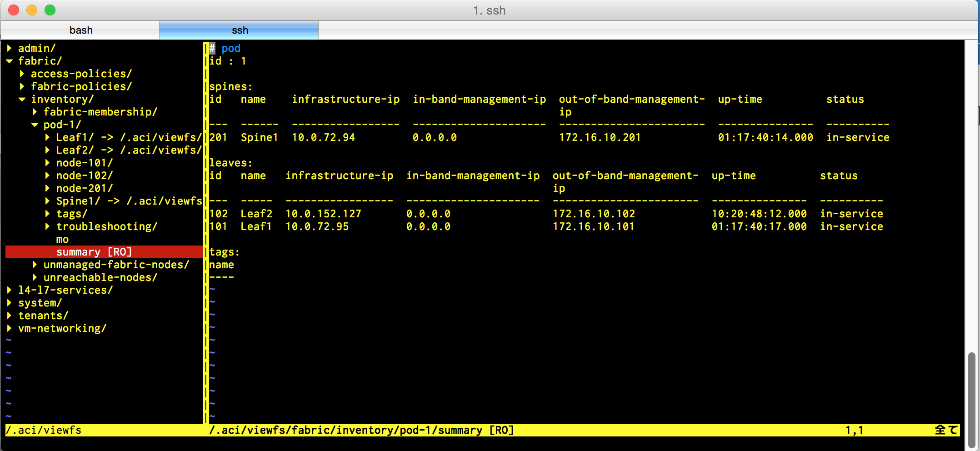Expand the fabric-membership/ arrow
Viewport: 980px width, 451px height.
point(35,112)
